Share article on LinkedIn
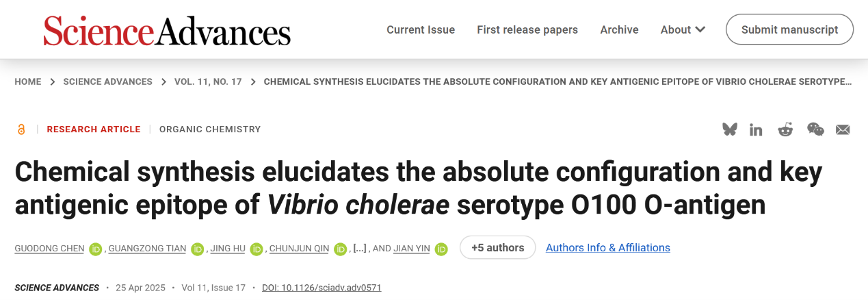 point(756,129)
